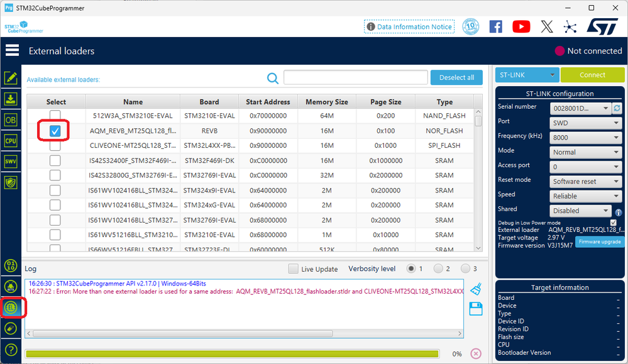Click the Connect button
The height and width of the screenshot is (364, 628).
click(592, 75)
